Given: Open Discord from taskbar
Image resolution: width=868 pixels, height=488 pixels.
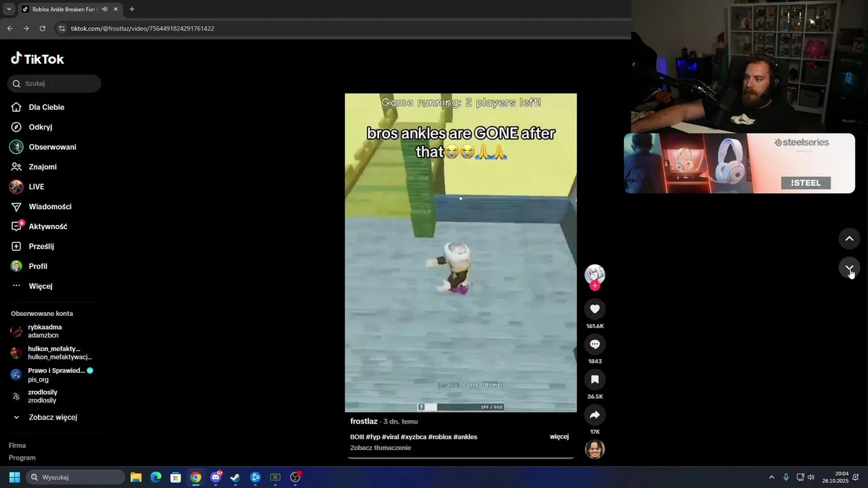Looking at the screenshot, I should pos(216,477).
